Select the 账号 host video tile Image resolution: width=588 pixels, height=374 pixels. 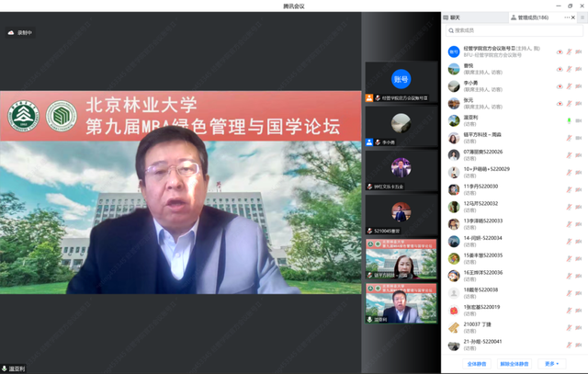(x=401, y=82)
